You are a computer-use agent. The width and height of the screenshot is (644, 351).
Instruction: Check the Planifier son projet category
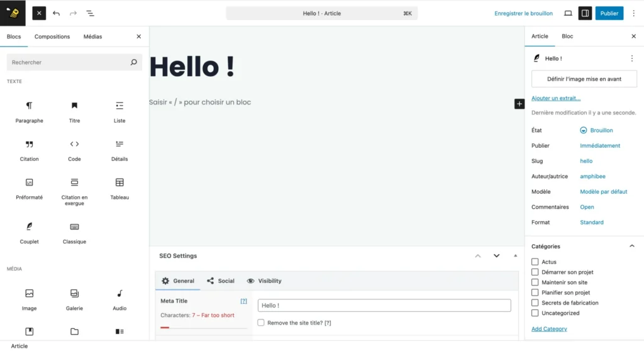[x=535, y=292]
